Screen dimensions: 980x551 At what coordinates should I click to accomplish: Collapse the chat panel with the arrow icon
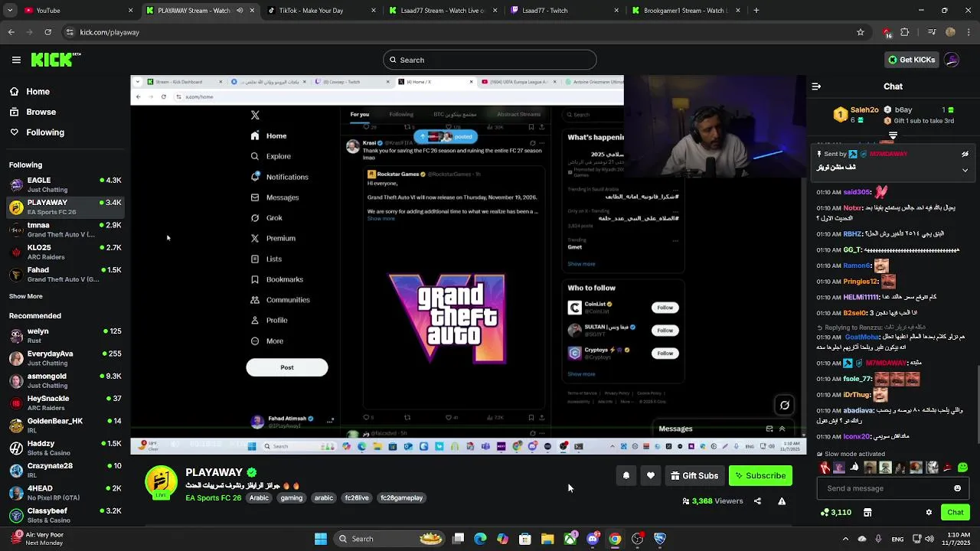(816, 86)
